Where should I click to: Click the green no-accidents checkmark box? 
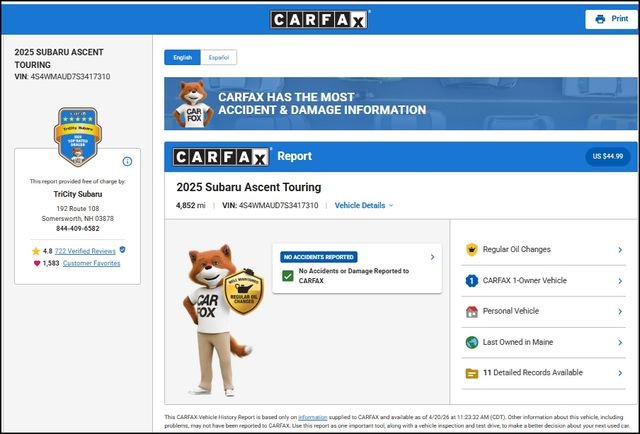[x=288, y=275]
